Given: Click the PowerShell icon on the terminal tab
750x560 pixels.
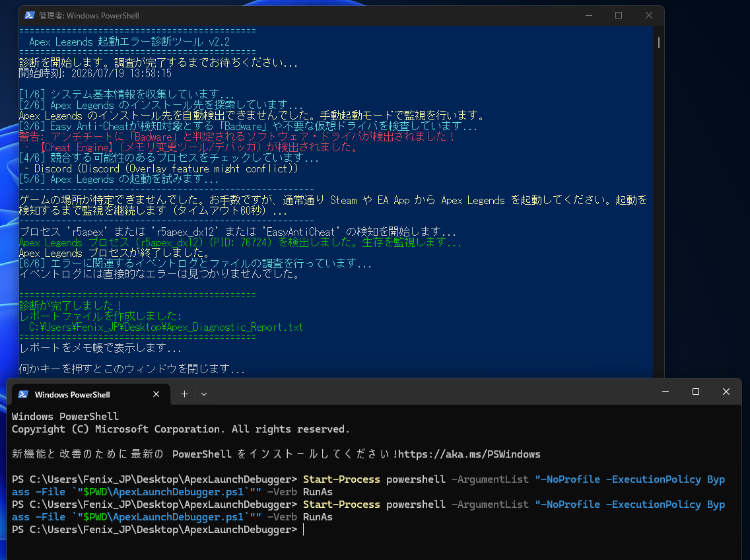Looking at the screenshot, I should (23, 394).
